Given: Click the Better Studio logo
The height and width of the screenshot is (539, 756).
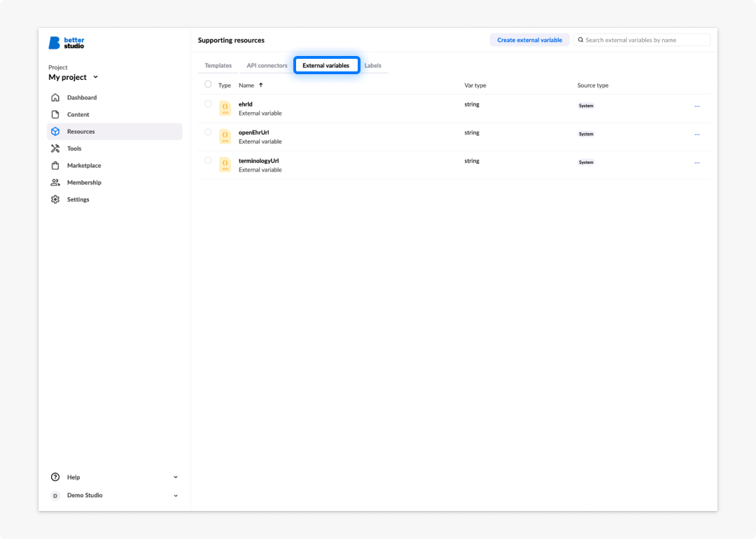Looking at the screenshot, I should (66, 43).
